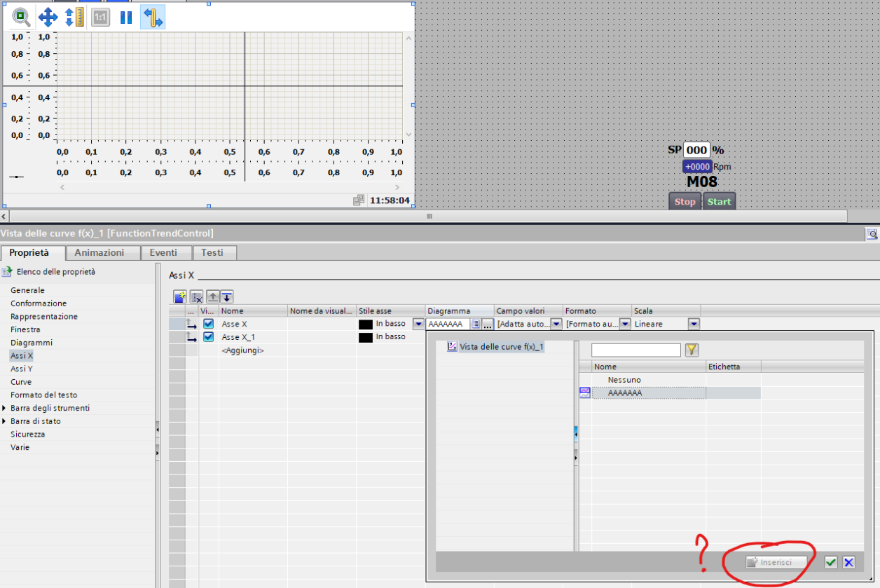Open the Stile asse dropdown for Asse X
880x588 pixels.
point(418,324)
